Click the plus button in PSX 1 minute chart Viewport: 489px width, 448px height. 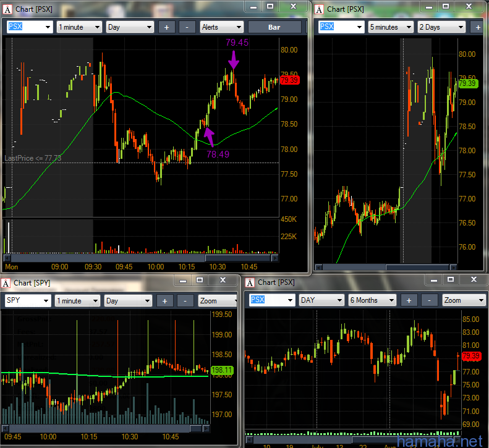pos(167,27)
